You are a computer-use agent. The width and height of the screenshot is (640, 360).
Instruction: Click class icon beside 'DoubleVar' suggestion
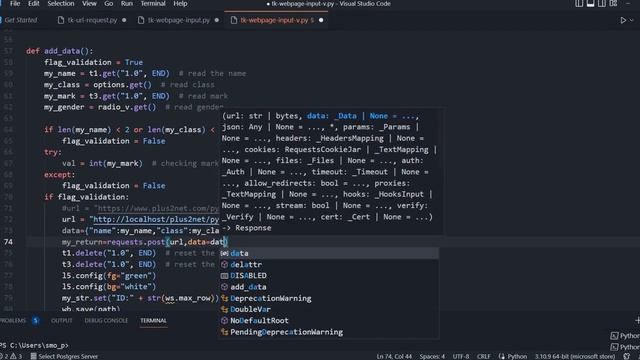click(x=224, y=309)
